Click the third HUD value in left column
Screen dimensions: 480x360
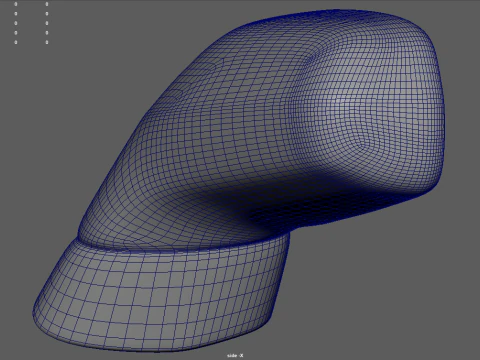pos(16,23)
